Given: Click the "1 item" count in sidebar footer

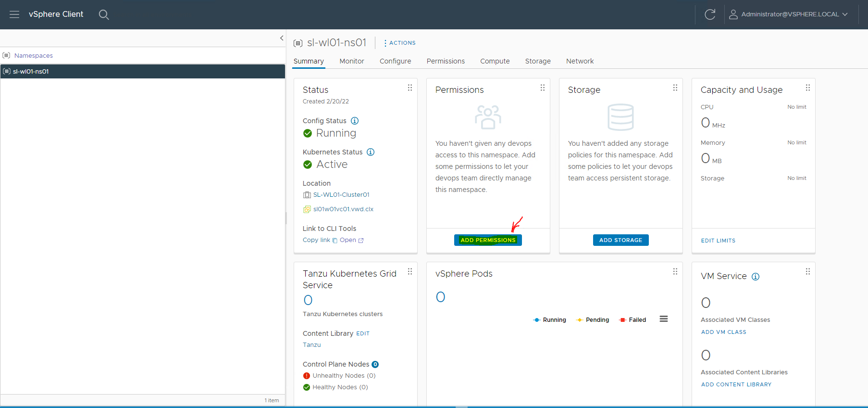Looking at the screenshot, I should tap(272, 400).
